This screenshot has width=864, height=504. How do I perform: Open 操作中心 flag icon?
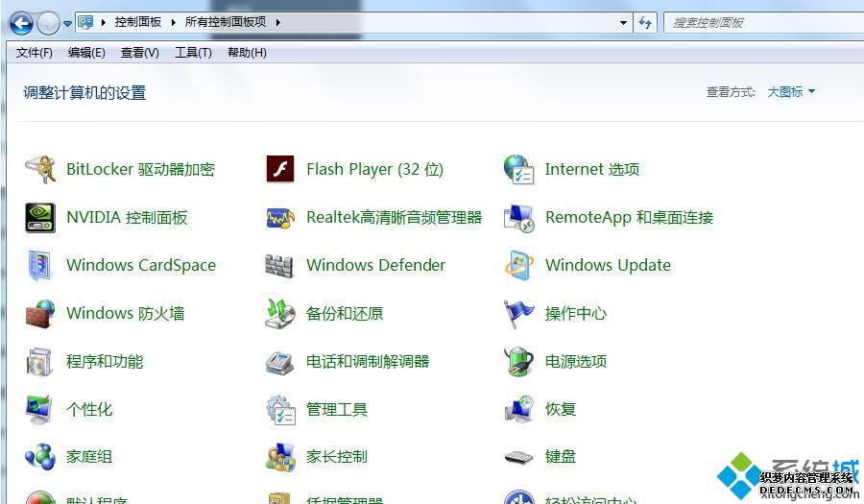tap(518, 313)
